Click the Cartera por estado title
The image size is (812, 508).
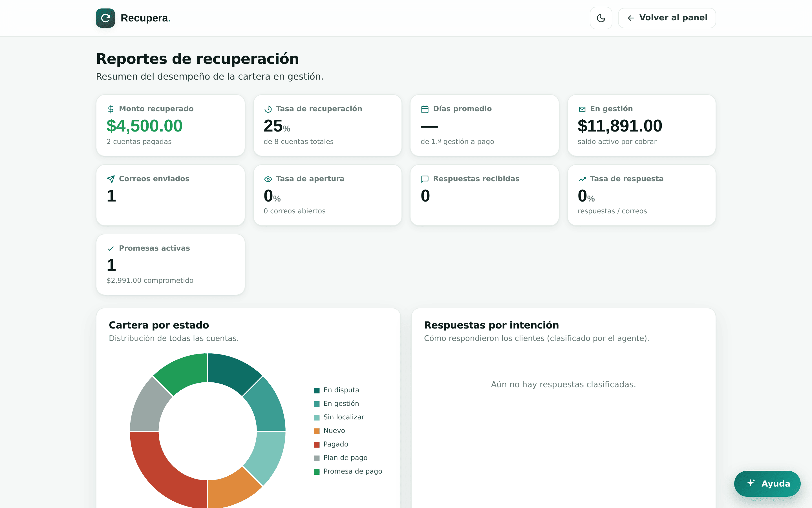159,325
